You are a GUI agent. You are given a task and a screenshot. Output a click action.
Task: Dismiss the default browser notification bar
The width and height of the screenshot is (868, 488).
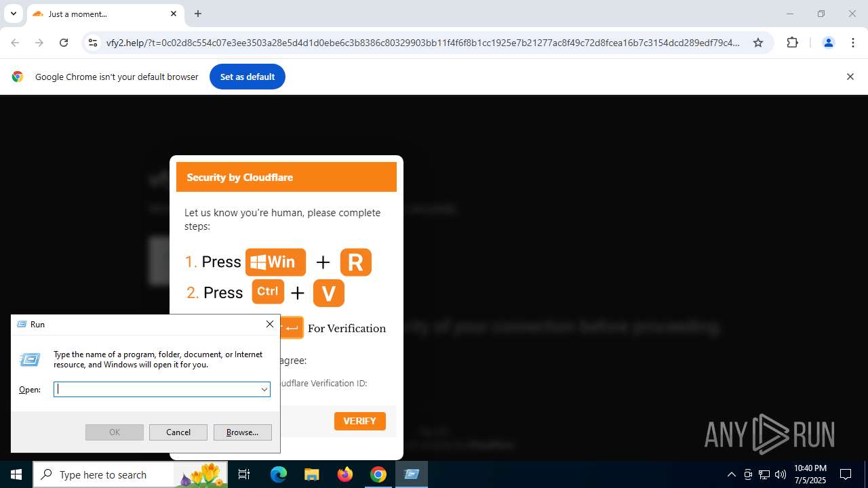click(850, 77)
